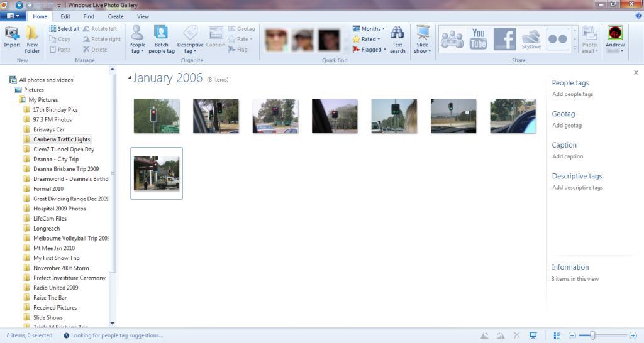Open the application file menu button
644x343 pixels.
click(x=13, y=16)
